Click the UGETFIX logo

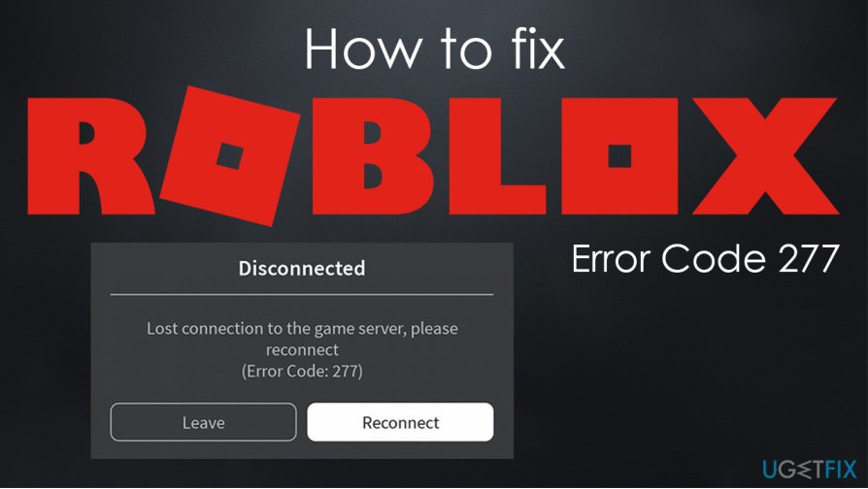[809, 470]
